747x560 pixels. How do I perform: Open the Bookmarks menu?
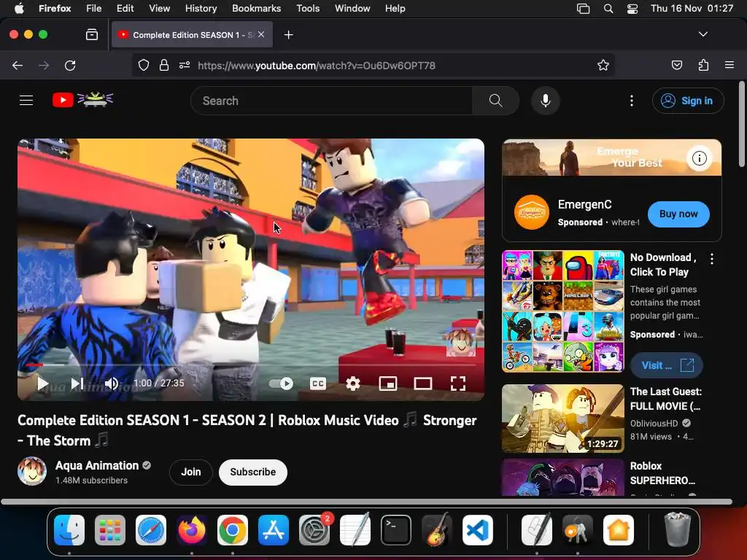pyautogui.click(x=256, y=8)
